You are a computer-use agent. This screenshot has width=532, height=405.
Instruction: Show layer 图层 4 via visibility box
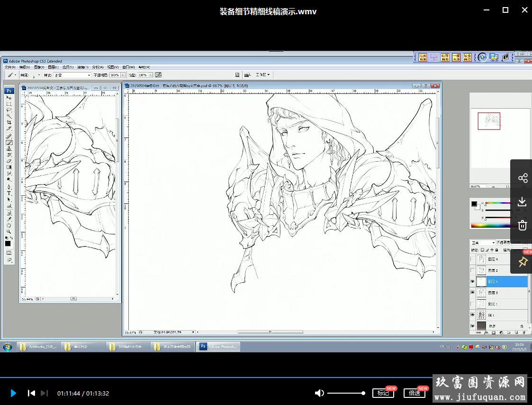[472, 259]
